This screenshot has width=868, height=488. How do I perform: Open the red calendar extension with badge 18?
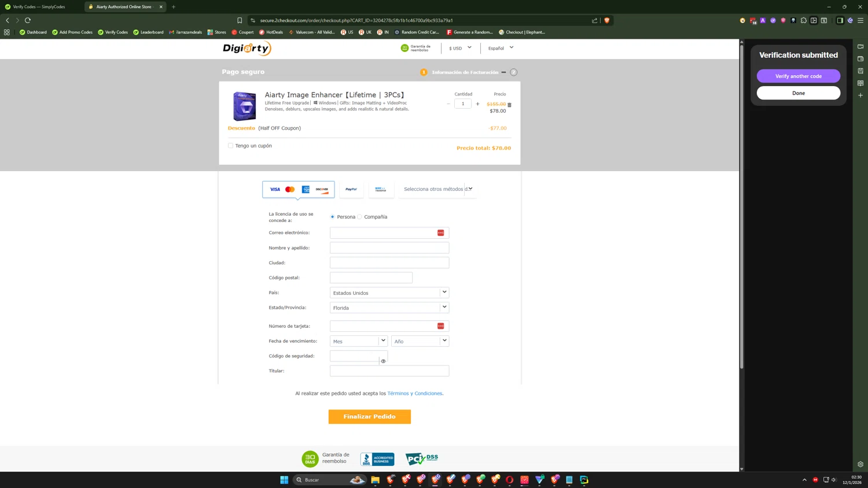point(753,21)
